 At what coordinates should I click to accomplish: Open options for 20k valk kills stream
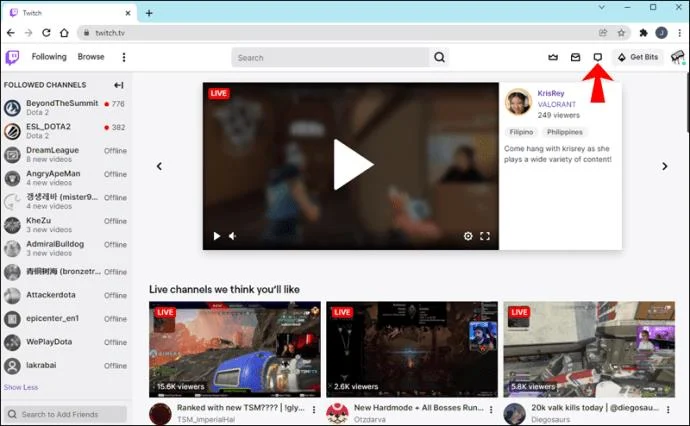tap(668, 410)
